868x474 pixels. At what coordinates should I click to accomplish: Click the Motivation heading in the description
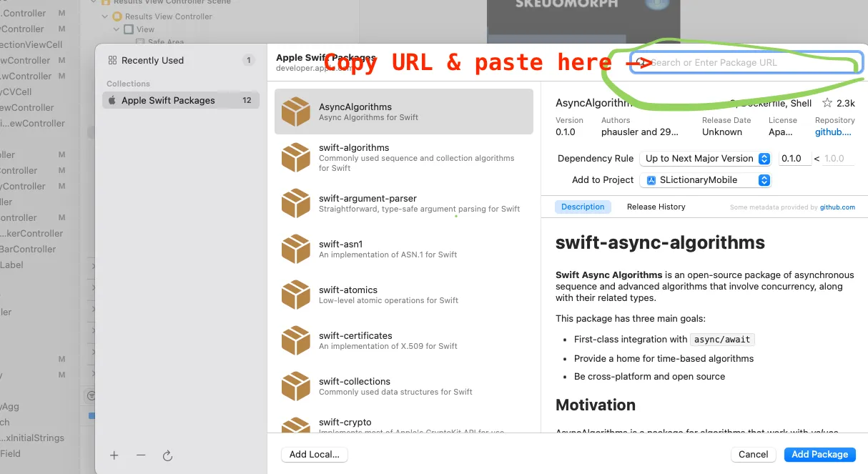coord(596,405)
